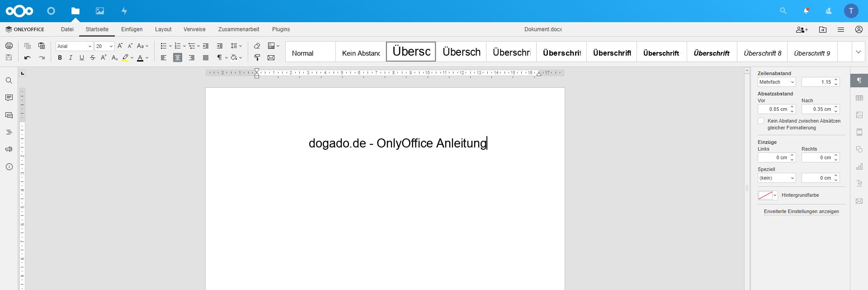Apply the Überschrift 8 style
Viewport: 868px width, 290px height.
pos(762,52)
